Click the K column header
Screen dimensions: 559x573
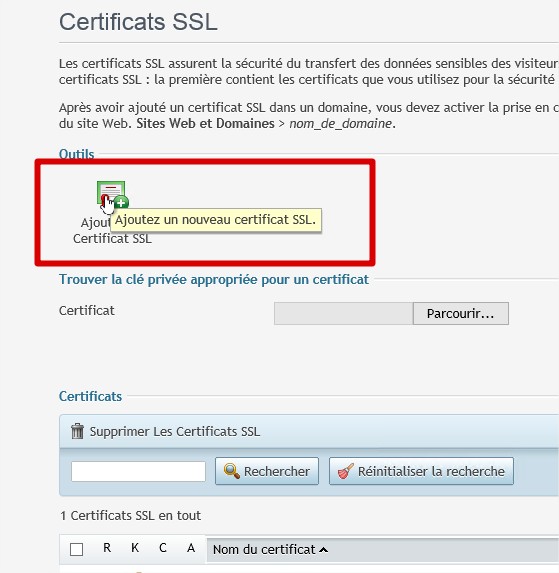[x=135, y=548]
